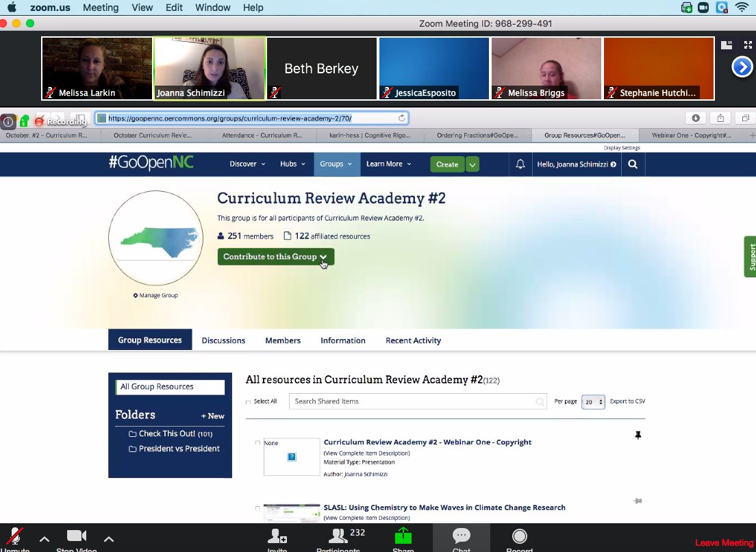This screenshot has width=756, height=552.
Task: Open the Participants list
Action: point(338,538)
